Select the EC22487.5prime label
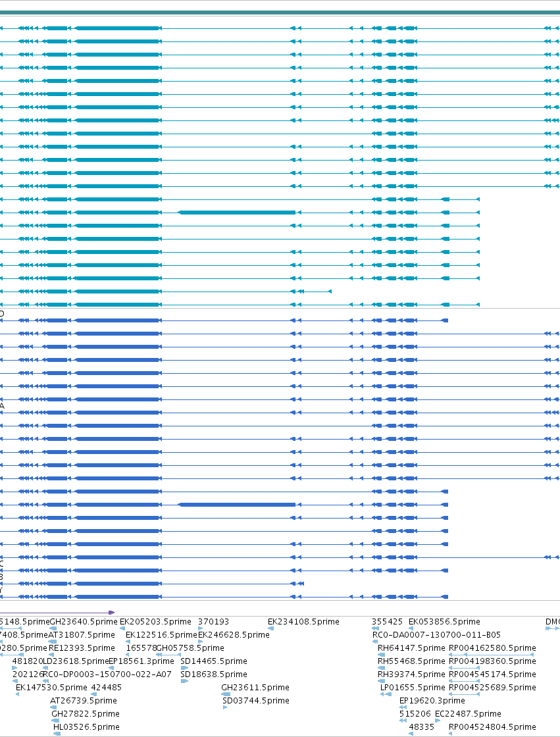Screen dimensions: 560x737 point(468,713)
